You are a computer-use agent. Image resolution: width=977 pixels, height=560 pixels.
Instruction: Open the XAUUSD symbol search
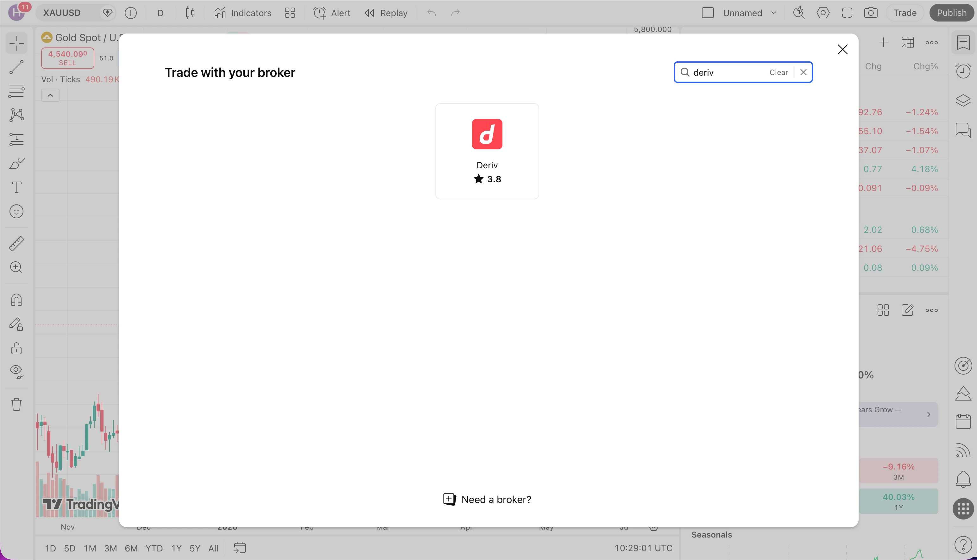coord(62,13)
